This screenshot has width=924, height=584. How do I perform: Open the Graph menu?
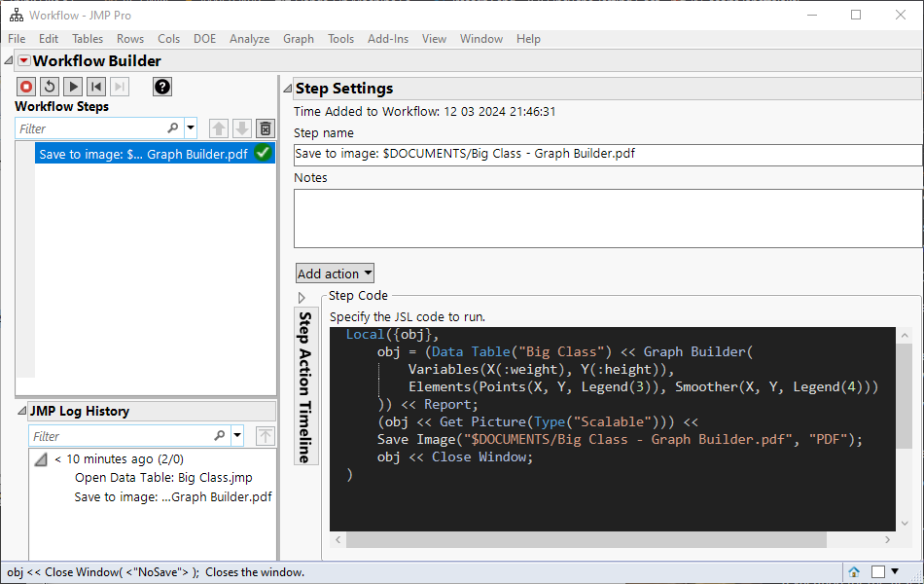pyautogui.click(x=298, y=39)
